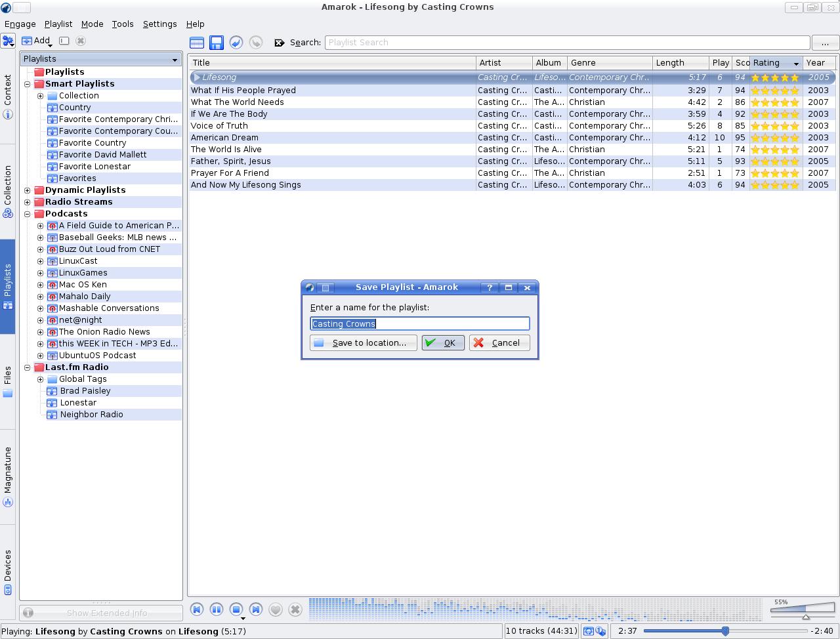This screenshot has width=840, height=639.
Task: Click the ban track X icon
Action: point(295,609)
